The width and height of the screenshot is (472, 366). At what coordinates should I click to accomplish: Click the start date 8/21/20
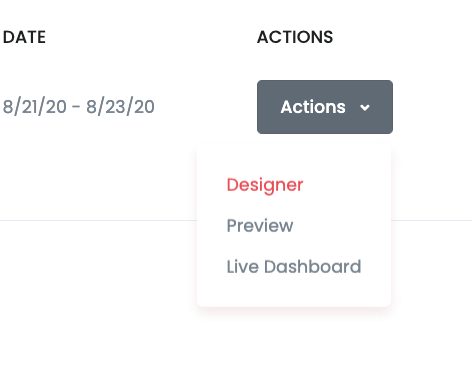point(35,107)
